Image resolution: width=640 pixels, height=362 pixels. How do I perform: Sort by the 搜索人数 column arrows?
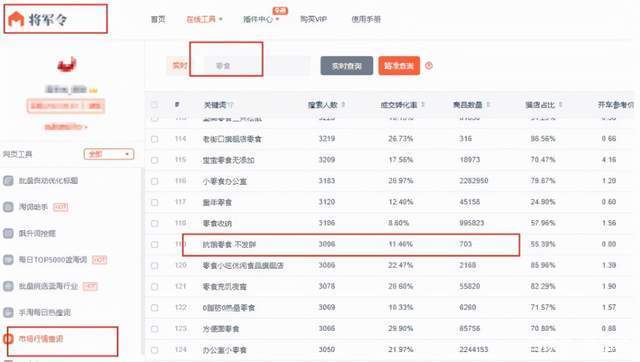click(343, 105)
